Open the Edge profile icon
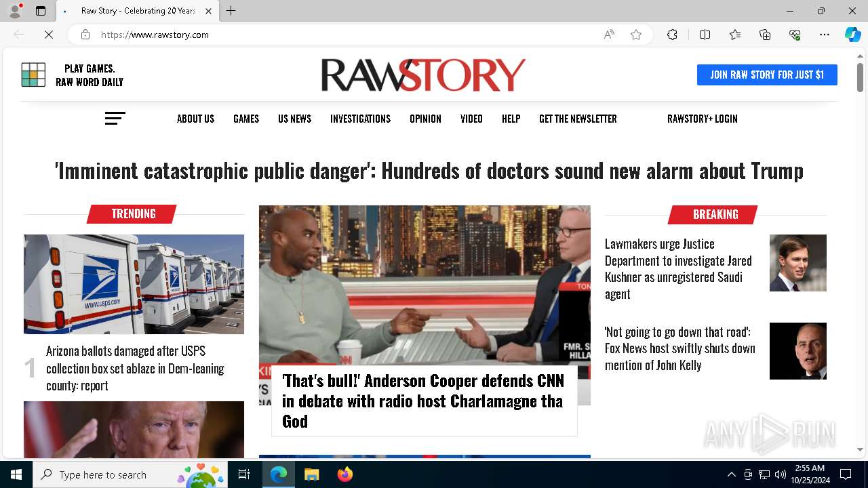This screenshot has height=488, width=868. [x=15, y=11]
